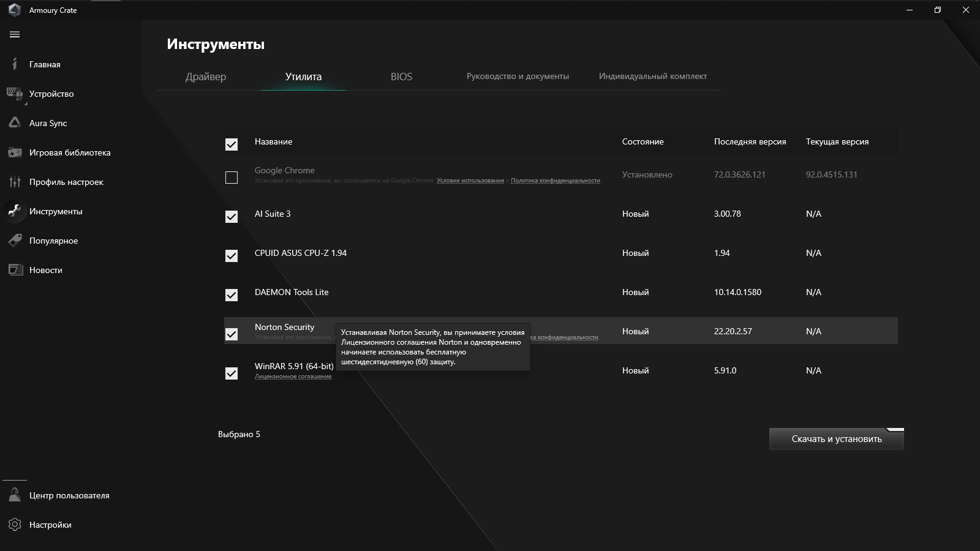Click the Профиль настроек sliders icon
Viewport: 980px width, 551px height.
point(15,182)
